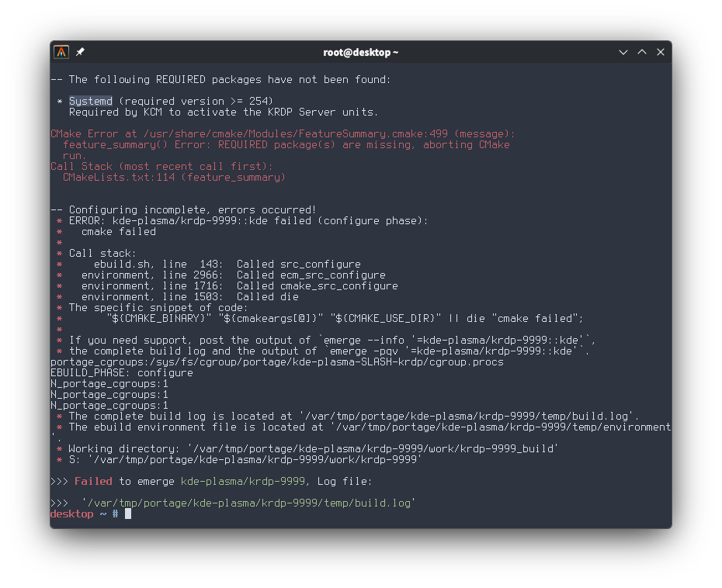Click 'REQUIRED packages have not been found' line
The image size is (722, 588).
(x=220, y=80)
